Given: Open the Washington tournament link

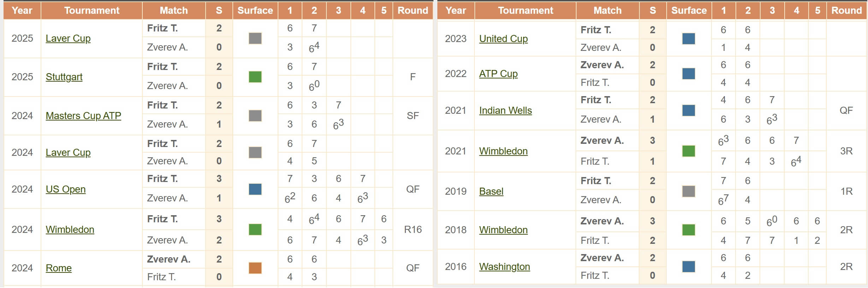Looking at the screenshot, I should (504, 267).
